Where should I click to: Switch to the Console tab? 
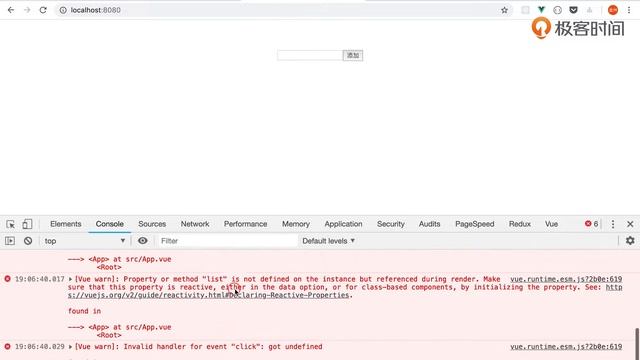pos(109,224)
